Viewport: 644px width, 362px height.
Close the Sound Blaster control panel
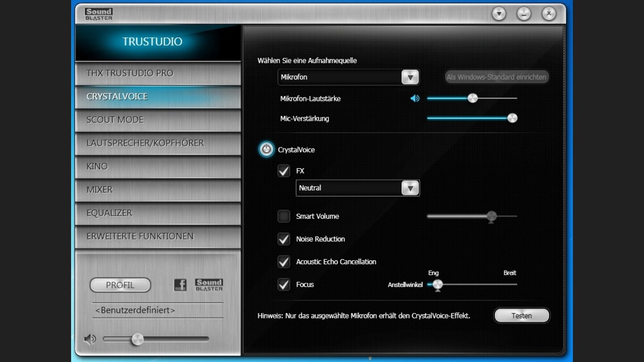click(x=549, y=13)
